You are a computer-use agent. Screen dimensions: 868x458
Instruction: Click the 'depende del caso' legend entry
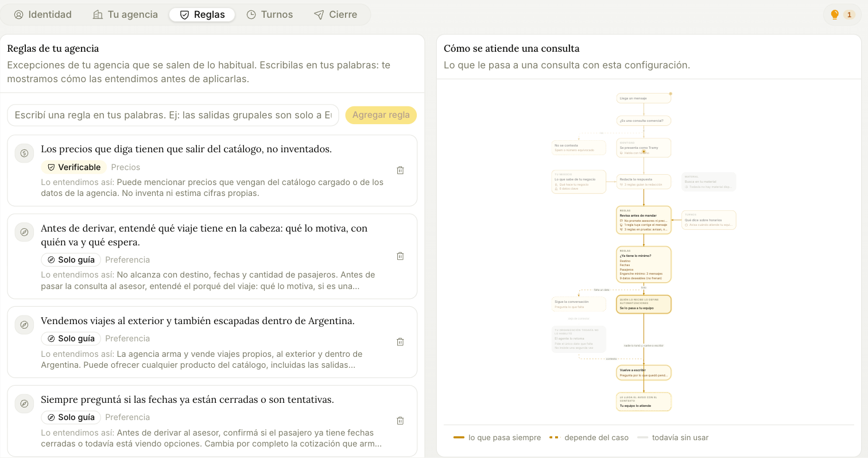(589, 438)
